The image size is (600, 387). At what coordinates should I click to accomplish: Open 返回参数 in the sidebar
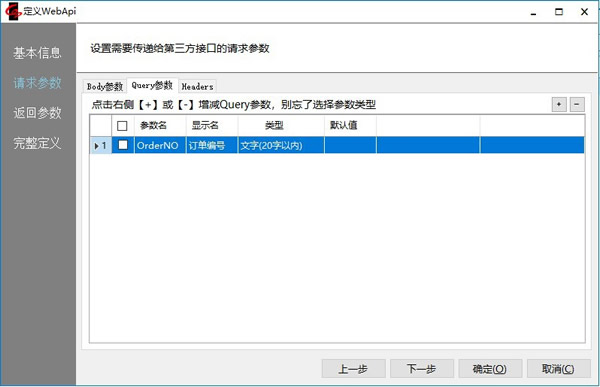[38, 113]
